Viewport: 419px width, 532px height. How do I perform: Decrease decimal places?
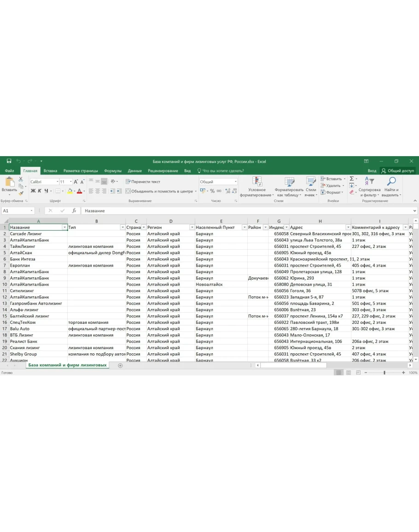234,191
